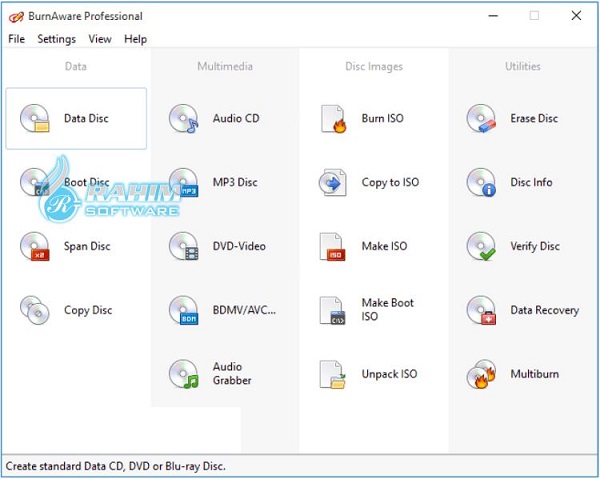Open the Help menu
The height and width of the screenshot is (479, 600).
tap(135, 39)
